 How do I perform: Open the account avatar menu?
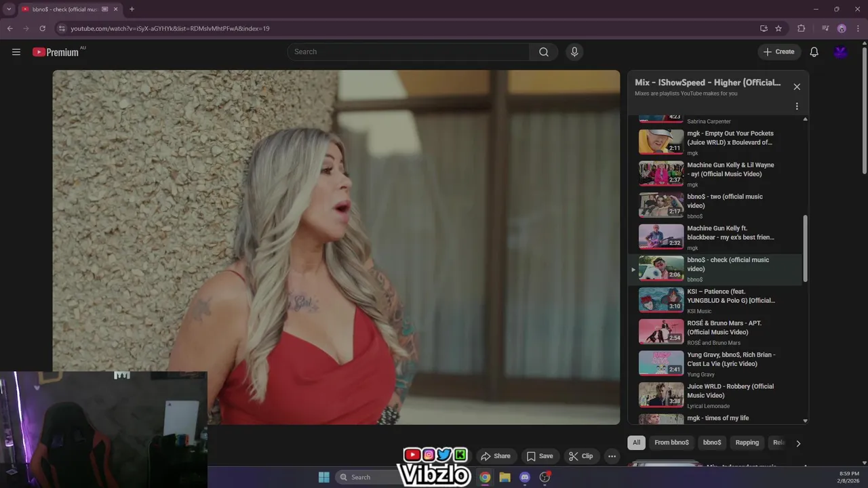click(x=841, y=52)
